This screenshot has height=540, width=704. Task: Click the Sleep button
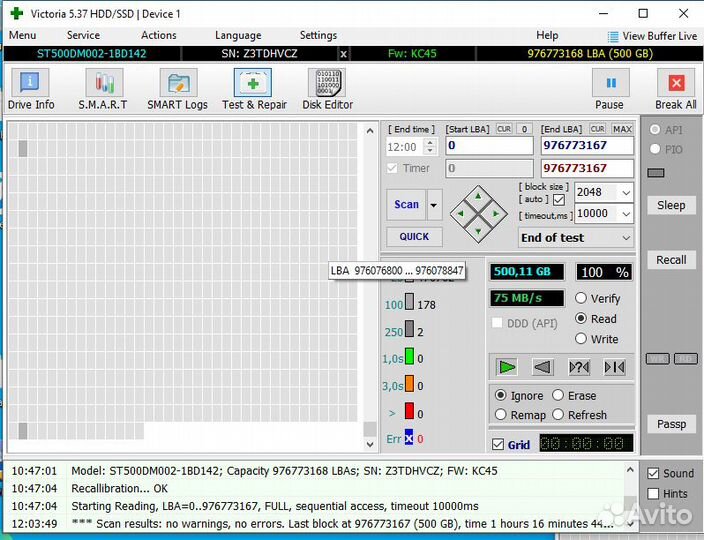(x=671, y=205)
